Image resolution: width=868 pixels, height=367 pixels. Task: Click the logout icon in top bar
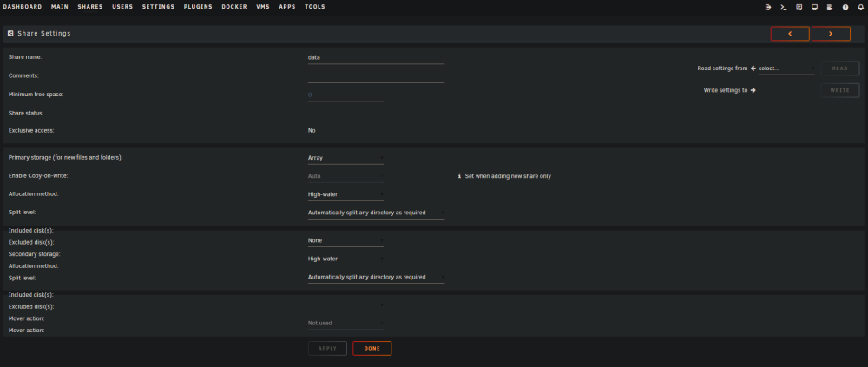click(768, 7)
